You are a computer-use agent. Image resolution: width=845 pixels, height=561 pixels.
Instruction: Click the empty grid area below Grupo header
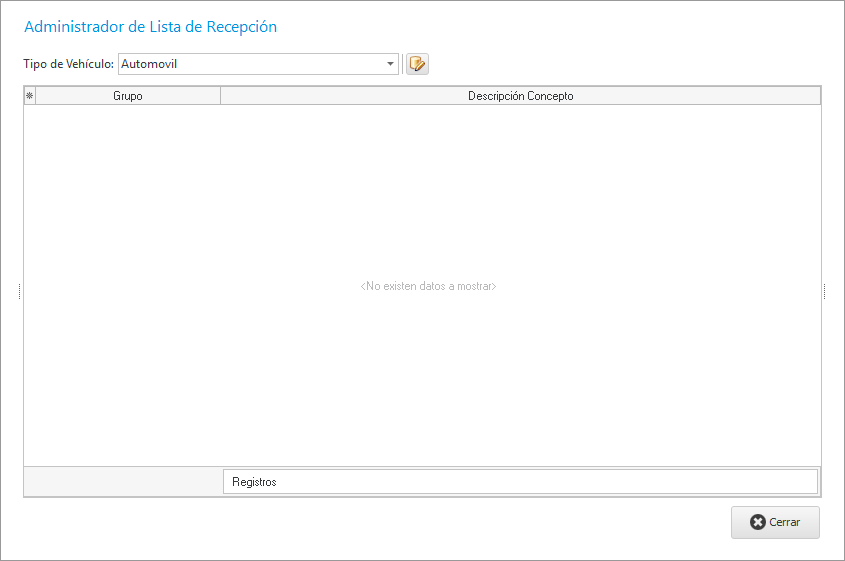[128, 200]
